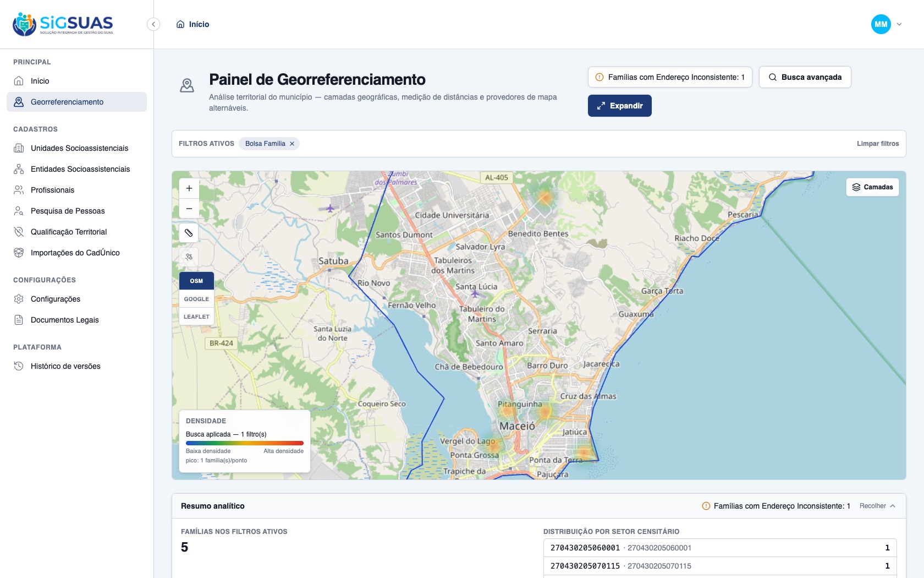Click the Configurações gear icon
This screenshot has height=578, width=924.
19,299
